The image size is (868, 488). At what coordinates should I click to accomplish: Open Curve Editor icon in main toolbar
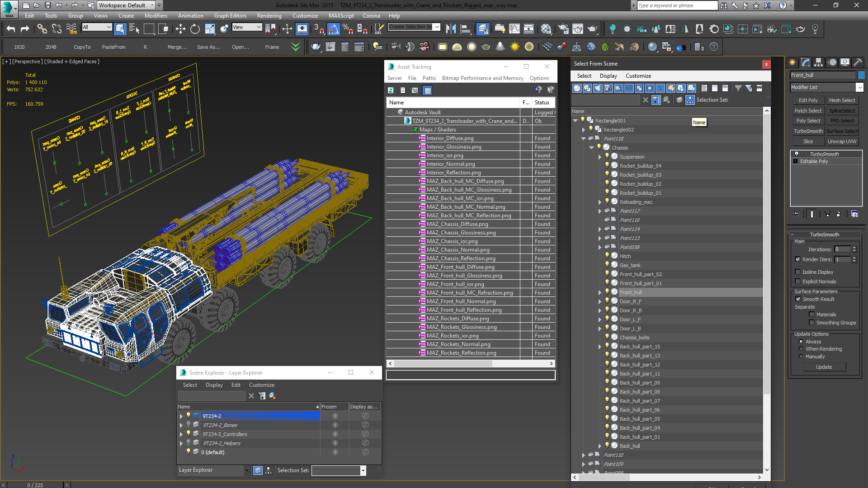[514, 29]
